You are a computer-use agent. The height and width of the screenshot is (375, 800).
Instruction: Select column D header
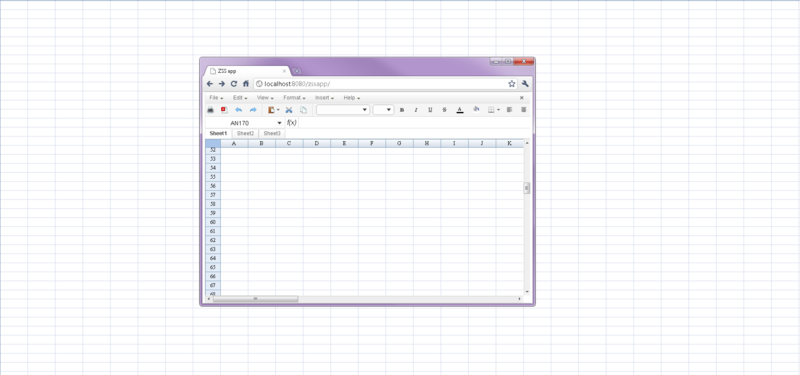pos(317,143)
